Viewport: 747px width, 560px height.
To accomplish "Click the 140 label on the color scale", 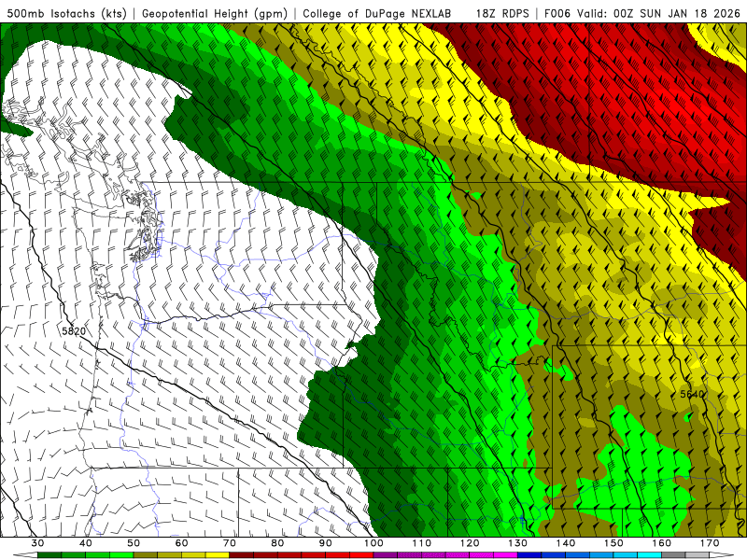I will pos(566,543).
